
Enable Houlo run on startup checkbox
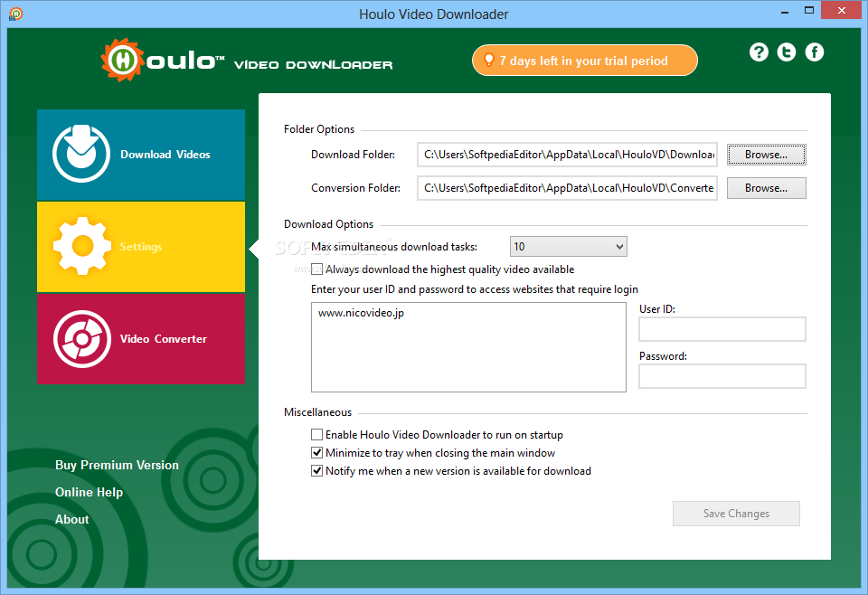tap(316, 434)
